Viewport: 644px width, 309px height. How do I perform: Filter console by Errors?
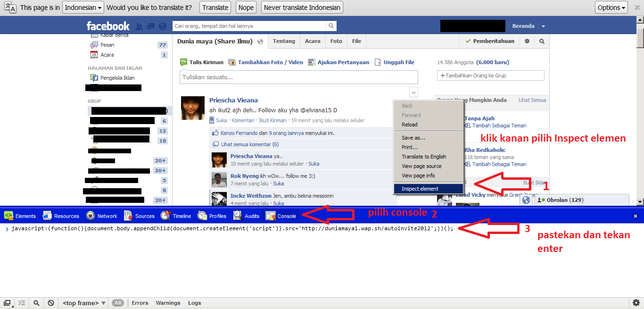pos(140,303)
